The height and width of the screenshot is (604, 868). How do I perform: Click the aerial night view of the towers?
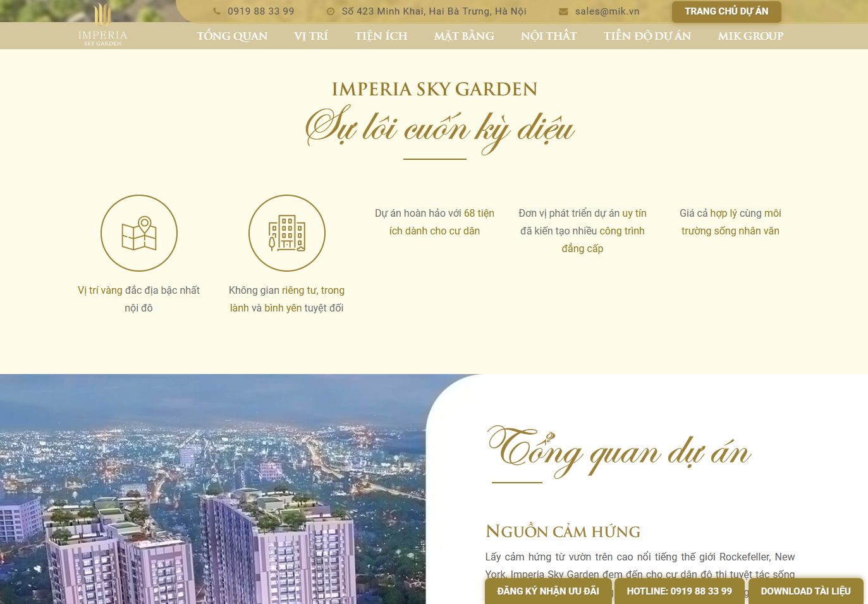pyautogui.click(x=213, y=489)
